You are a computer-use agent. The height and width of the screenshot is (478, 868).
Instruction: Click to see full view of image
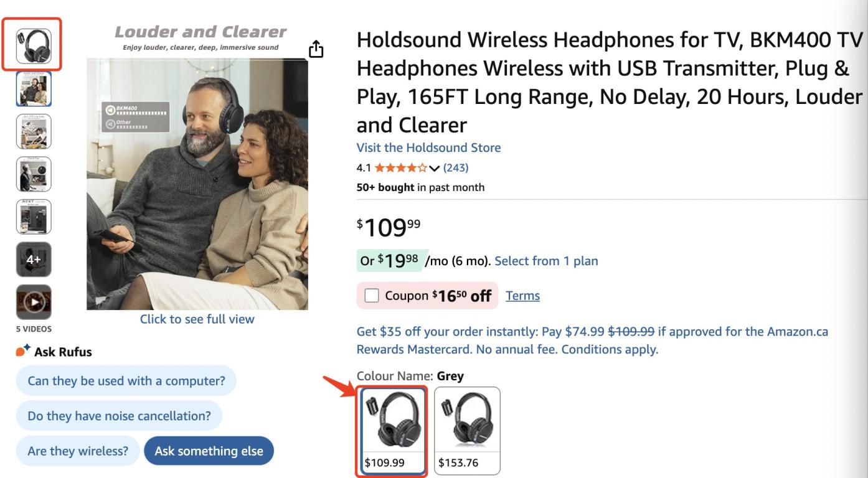coord(197,319)
